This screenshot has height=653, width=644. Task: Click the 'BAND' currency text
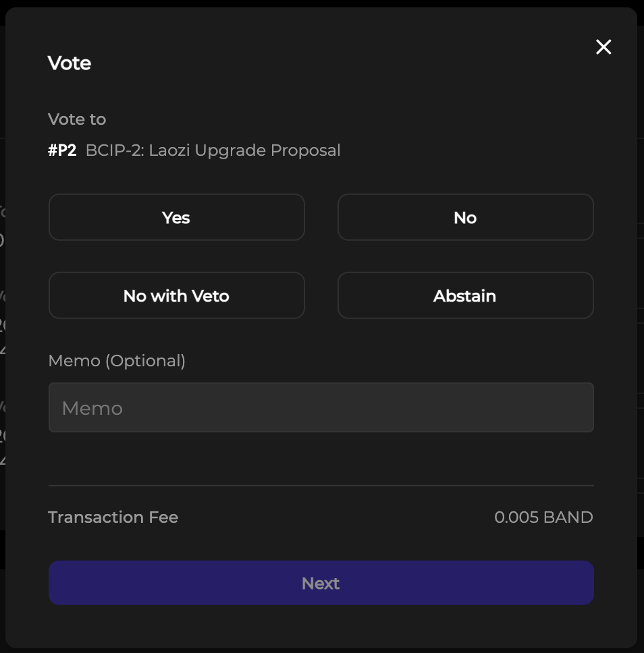point(568,517)
